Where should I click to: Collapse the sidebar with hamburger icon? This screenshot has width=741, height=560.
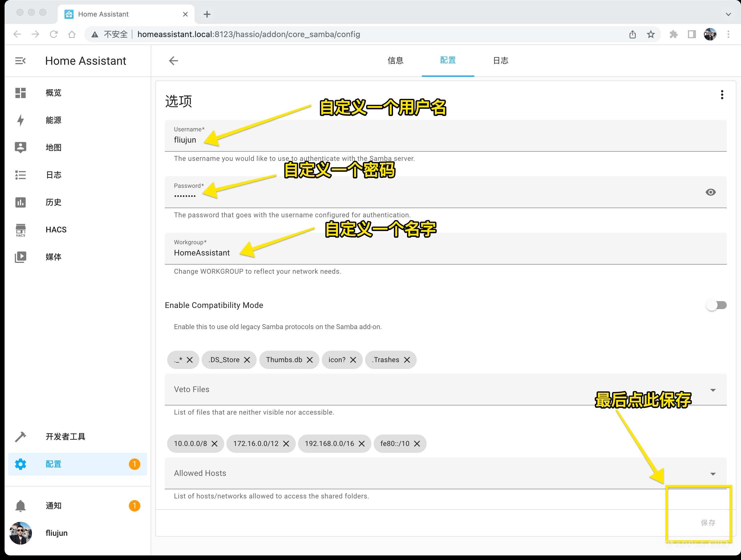point(21,61)
